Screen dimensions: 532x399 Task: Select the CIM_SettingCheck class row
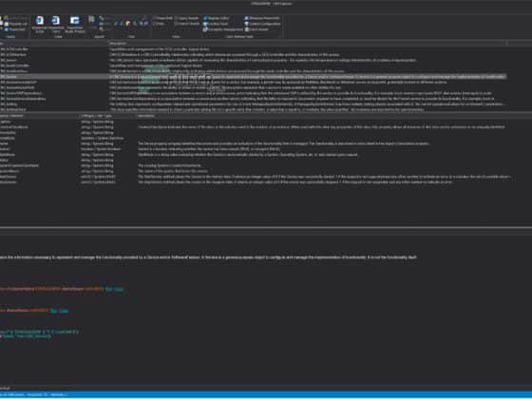pos(253,109)
